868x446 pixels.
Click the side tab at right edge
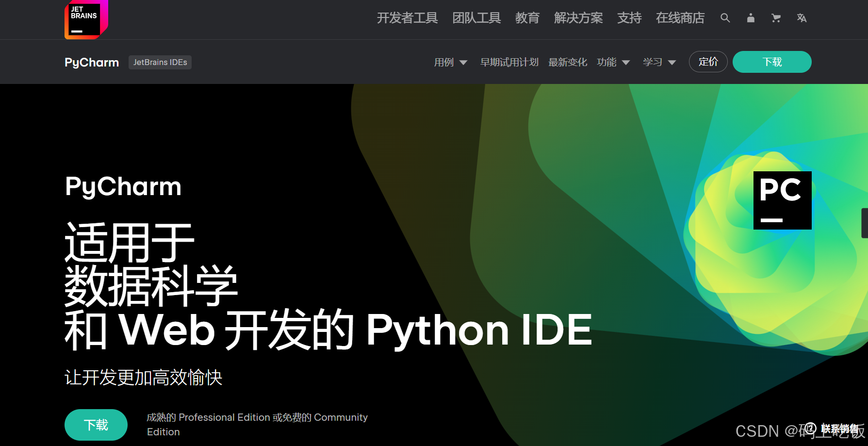pos(865,223)
